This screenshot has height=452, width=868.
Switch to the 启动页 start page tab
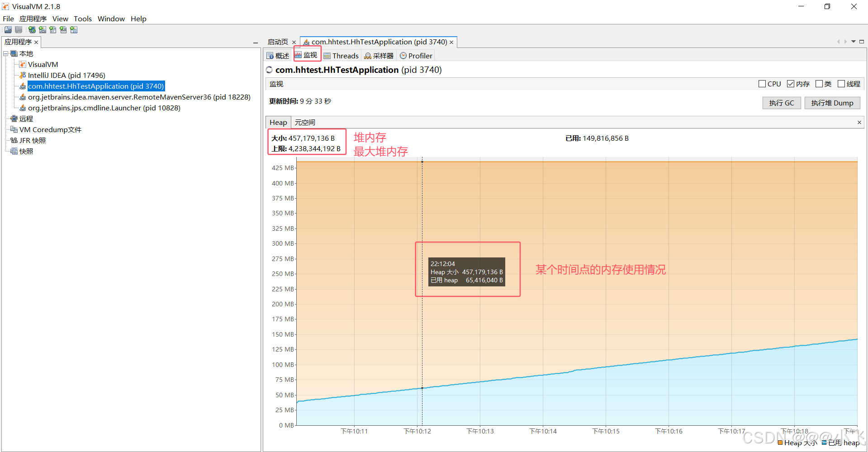click(x=278, y=42)
